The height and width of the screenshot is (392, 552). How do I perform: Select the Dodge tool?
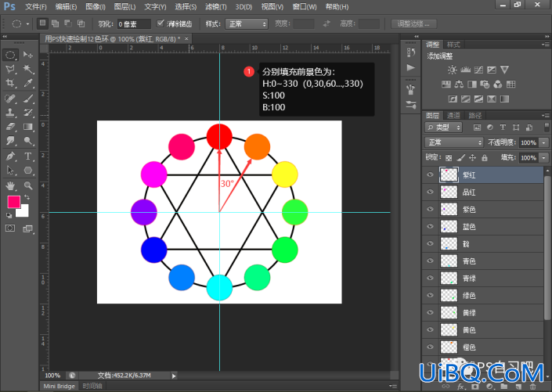(28, 141)
